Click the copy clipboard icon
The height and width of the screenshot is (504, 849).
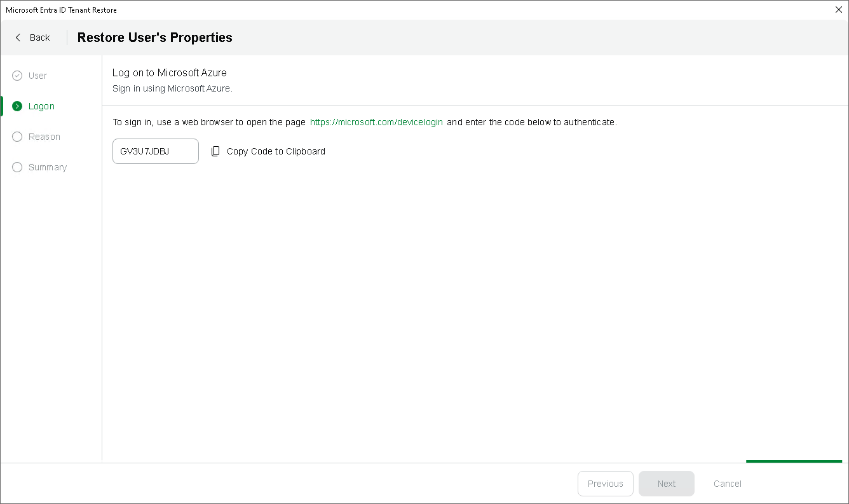215,151
